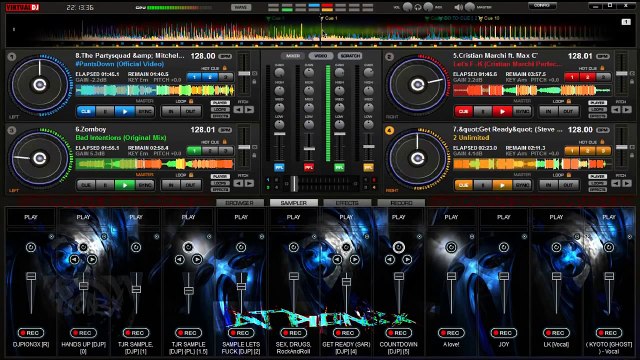Trigger PLAY on SEX, DRUGS, RockAndRoll sample

(x=293, y=217)
